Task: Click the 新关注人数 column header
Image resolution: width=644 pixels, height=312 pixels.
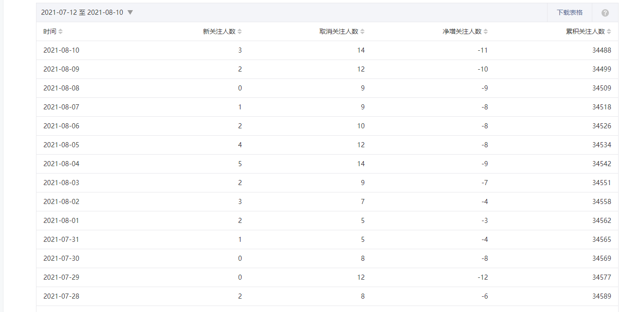Action: coord(219,32)
